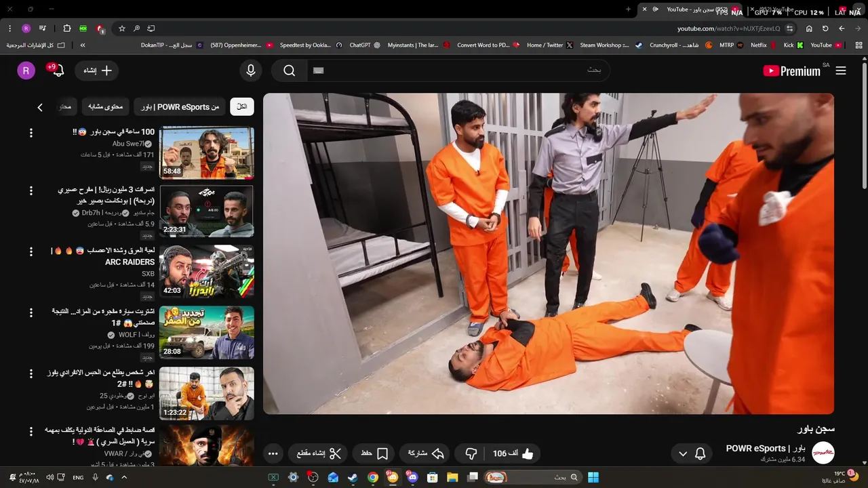Open media controls icon in browser toolbar

[x=43, y=28]
